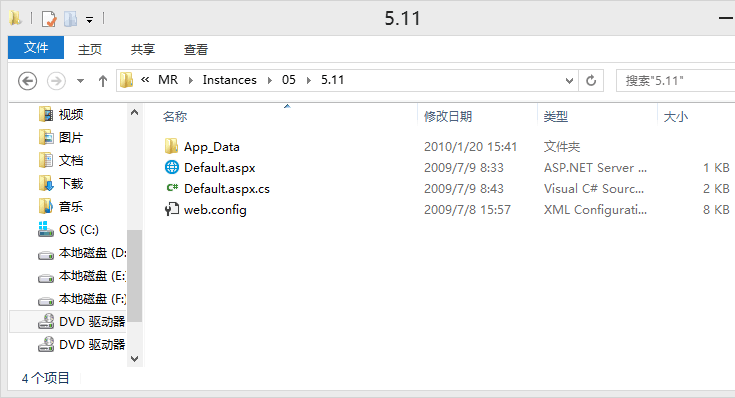The width and height of the screenshot is (735, 398).
Task: Open Customize Quick Access Toolbar dropdown
Action: (90, 20)
